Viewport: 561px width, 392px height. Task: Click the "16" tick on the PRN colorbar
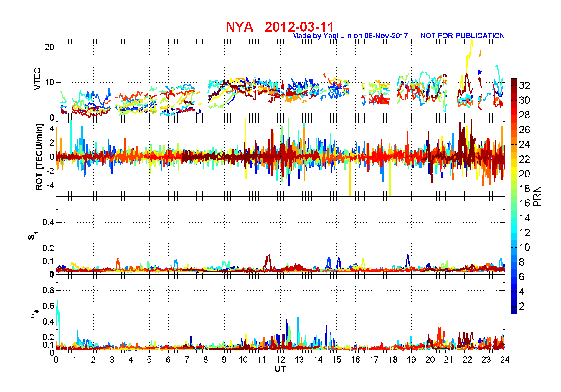tap(524, 203)
